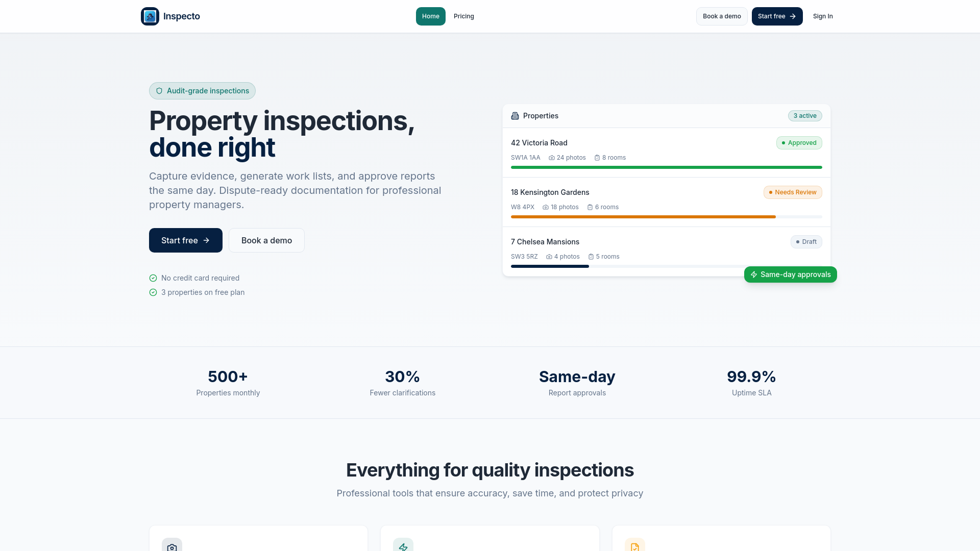The height and width of the screenshot is (551, 980).
Task: Click the Draft status badge
Action: pyautogui.click(x=806, y=242)
